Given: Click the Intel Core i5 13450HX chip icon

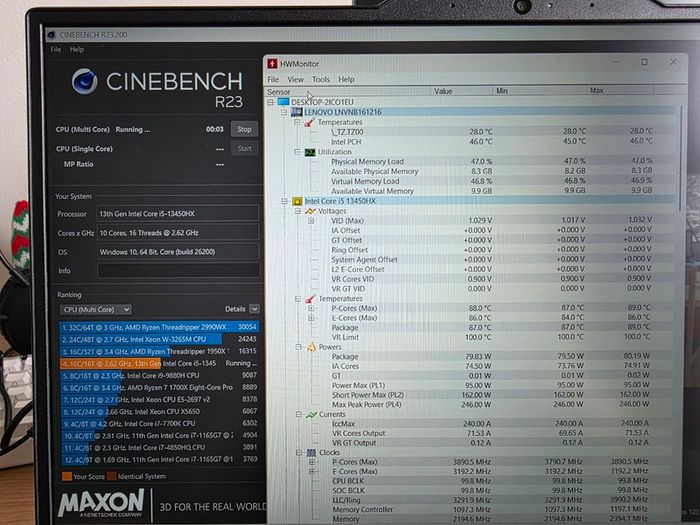Looking at the screenshot, I should pyautogui.click(x=297, y=201).
